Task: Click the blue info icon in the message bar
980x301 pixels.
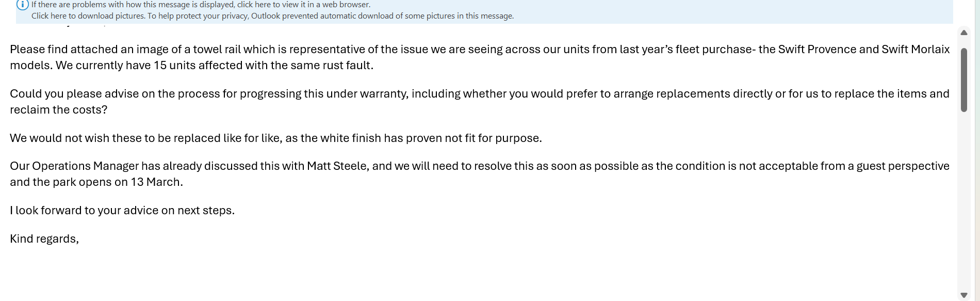Action: click(22, 5)
